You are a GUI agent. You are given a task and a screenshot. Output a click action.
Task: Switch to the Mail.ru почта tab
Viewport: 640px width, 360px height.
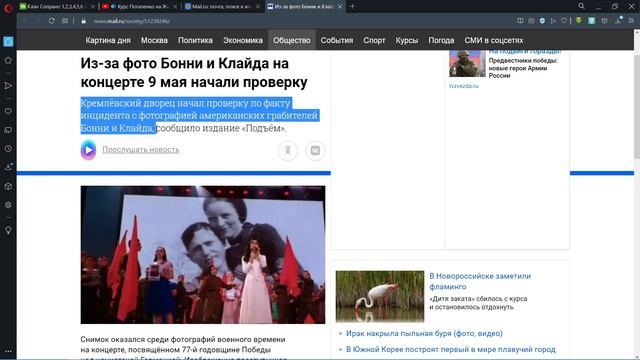click(x=222, y=7)
